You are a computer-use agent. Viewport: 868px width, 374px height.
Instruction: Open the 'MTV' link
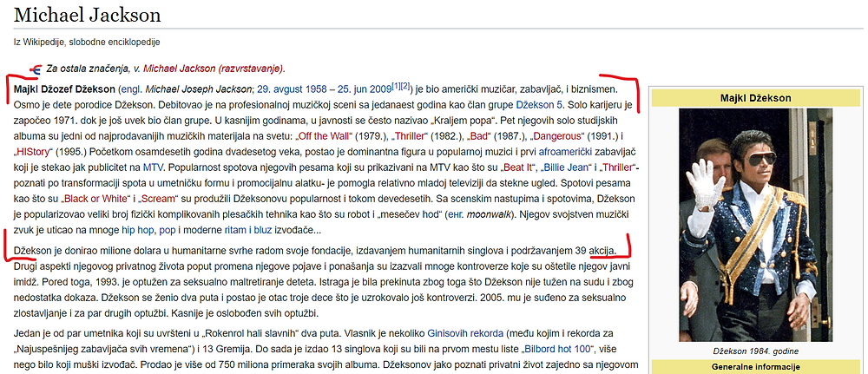click(x=152, y=167)
